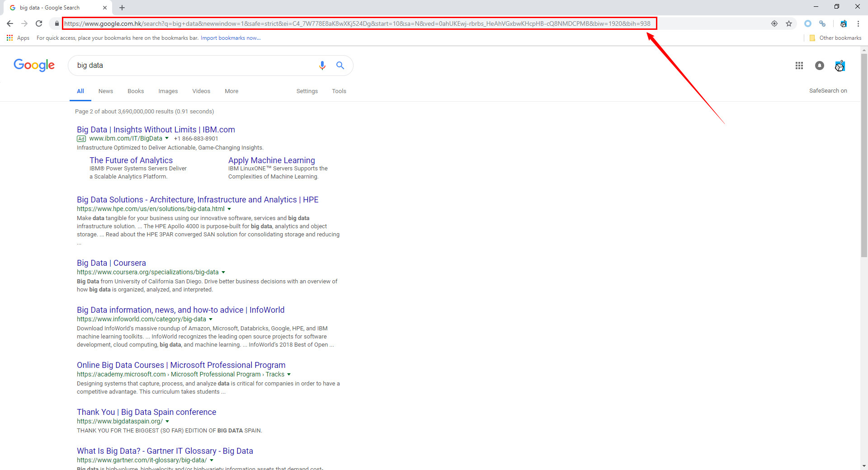Image resolution: width=868 pixels, height=470 pixels.
Task: Open the Big Data Coursera result
Action: (111, 263)
